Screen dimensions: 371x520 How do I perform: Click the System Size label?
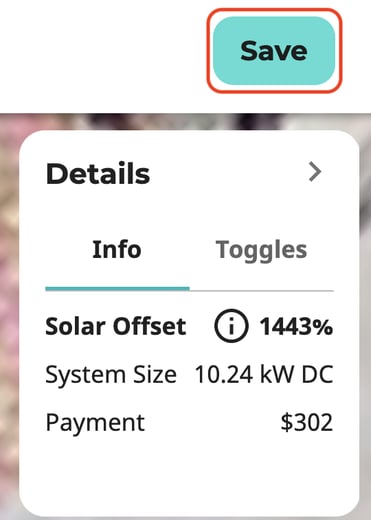(x=111, y=375)
